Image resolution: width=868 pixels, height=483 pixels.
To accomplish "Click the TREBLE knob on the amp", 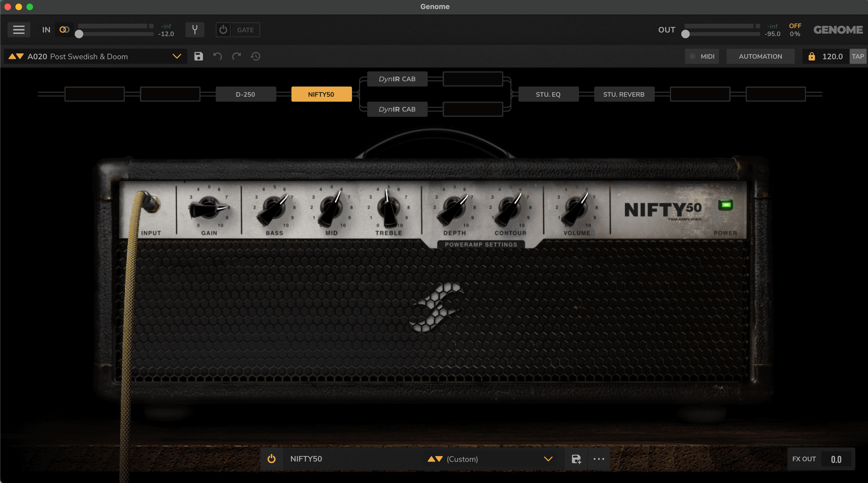I will pyautogui.click(x=388, y=208).
